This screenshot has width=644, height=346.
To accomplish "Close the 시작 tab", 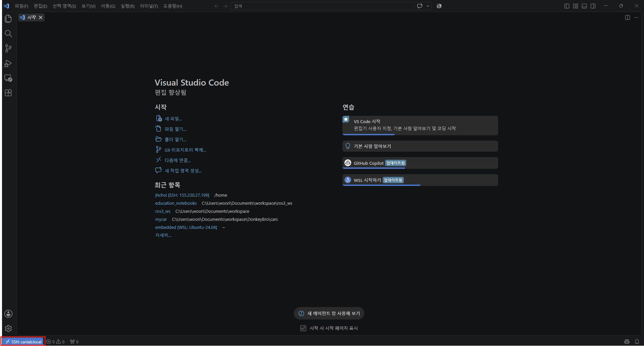I will click(x=41, y=17).
